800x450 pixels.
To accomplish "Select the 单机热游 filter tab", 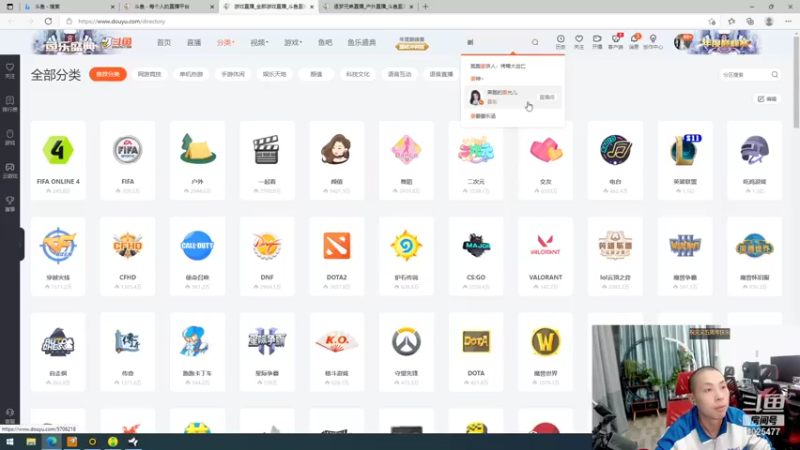I will coord(191,74).
